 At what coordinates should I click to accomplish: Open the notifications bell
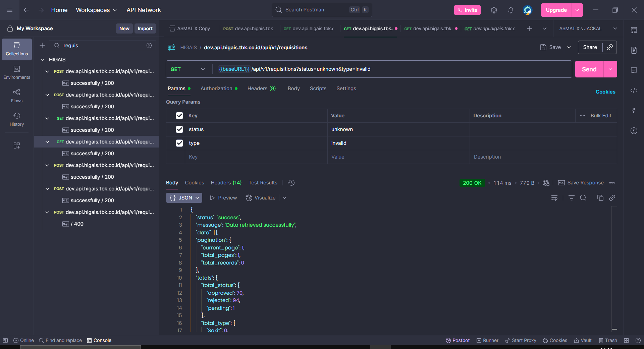[511, 10]
